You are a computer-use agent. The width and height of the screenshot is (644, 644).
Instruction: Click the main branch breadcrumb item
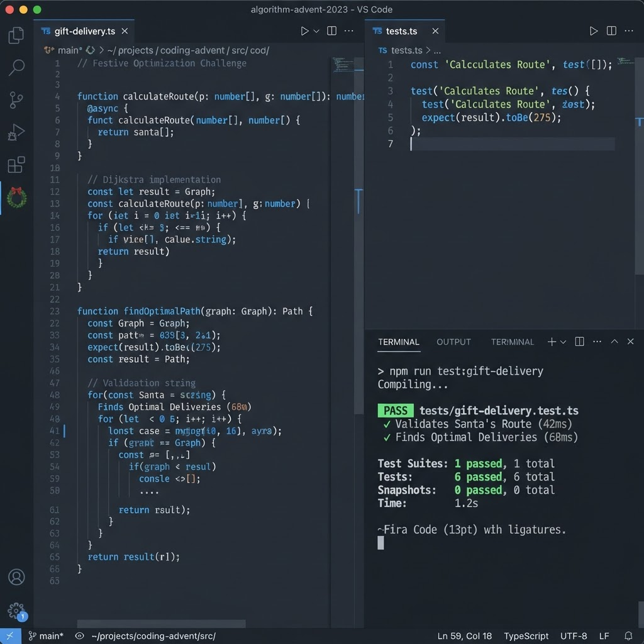(x=69, y=50)
